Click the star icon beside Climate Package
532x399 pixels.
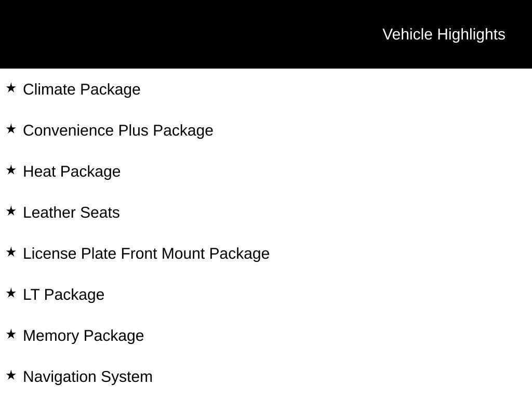11,88
